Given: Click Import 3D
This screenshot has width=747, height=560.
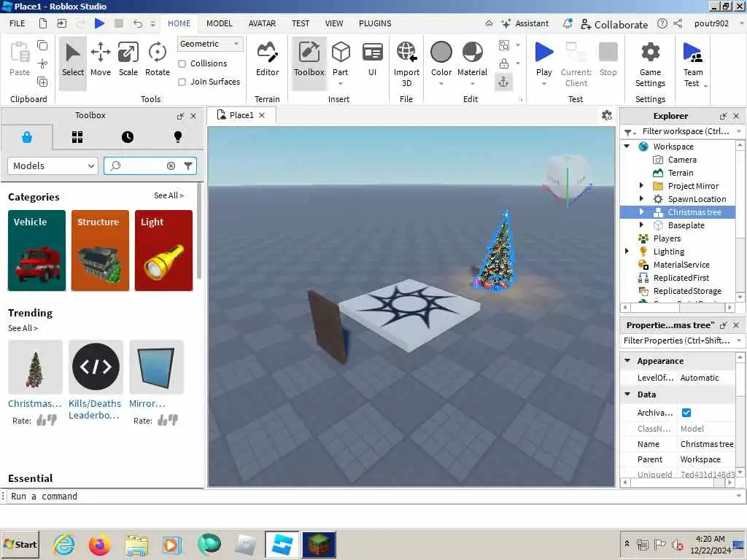Looking at the screenshot, I should [406, 64].
